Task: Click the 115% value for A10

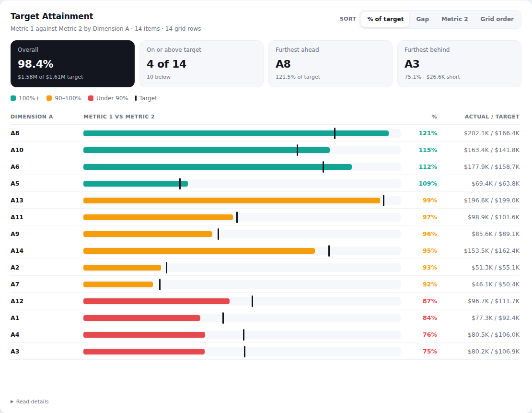Action: pos(428,150)
